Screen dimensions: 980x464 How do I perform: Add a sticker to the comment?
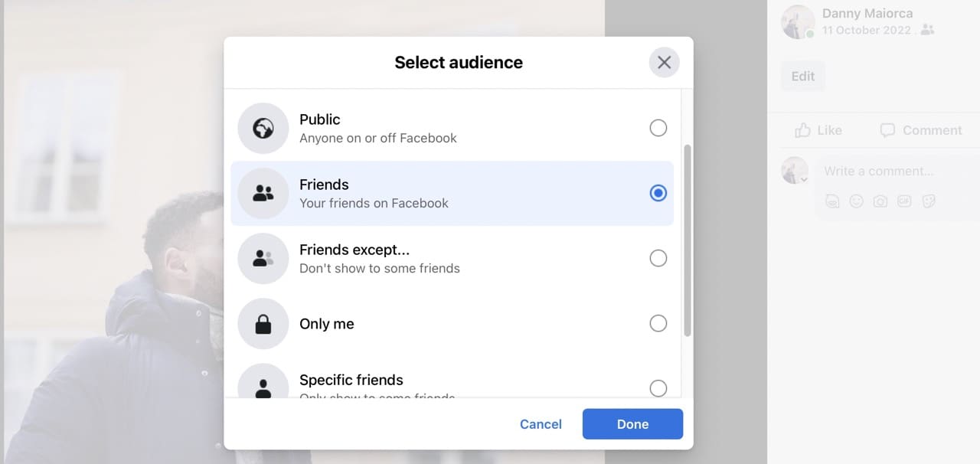[x=929, y=201]
